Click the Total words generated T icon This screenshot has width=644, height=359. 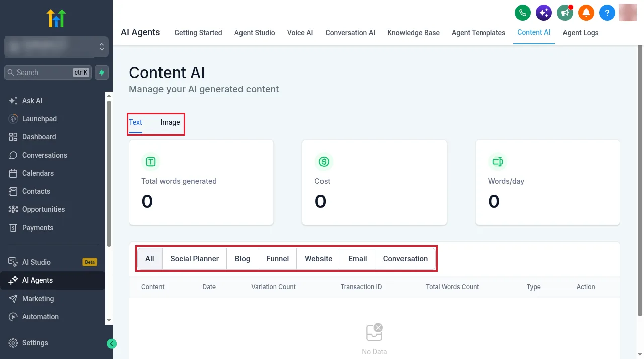click(x=151, y=162)
